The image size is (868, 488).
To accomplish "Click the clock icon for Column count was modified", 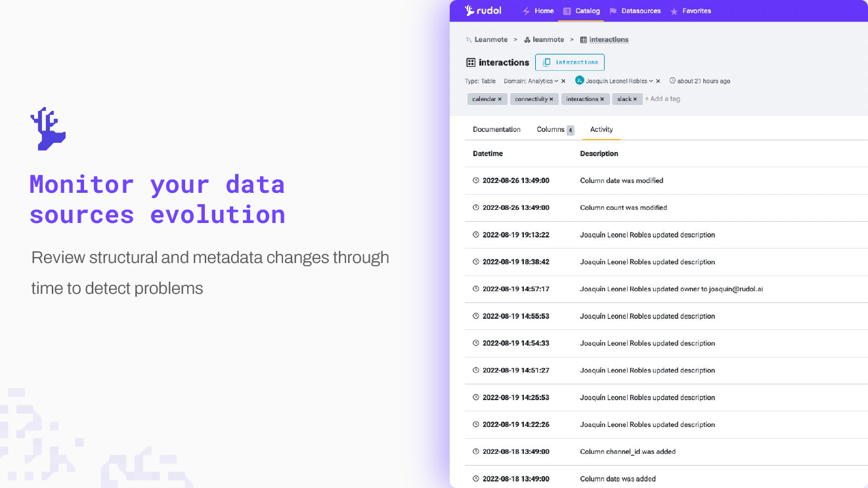I will [476, 207].
